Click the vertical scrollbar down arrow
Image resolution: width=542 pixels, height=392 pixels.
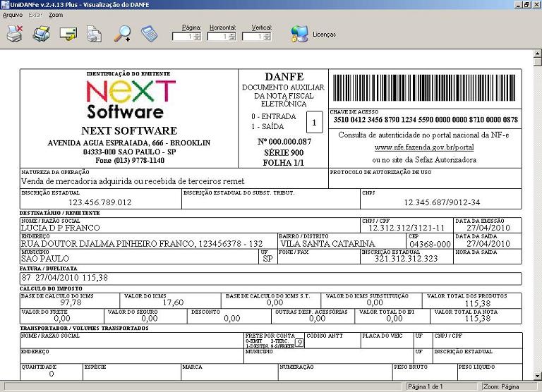(x=538, y=376)
